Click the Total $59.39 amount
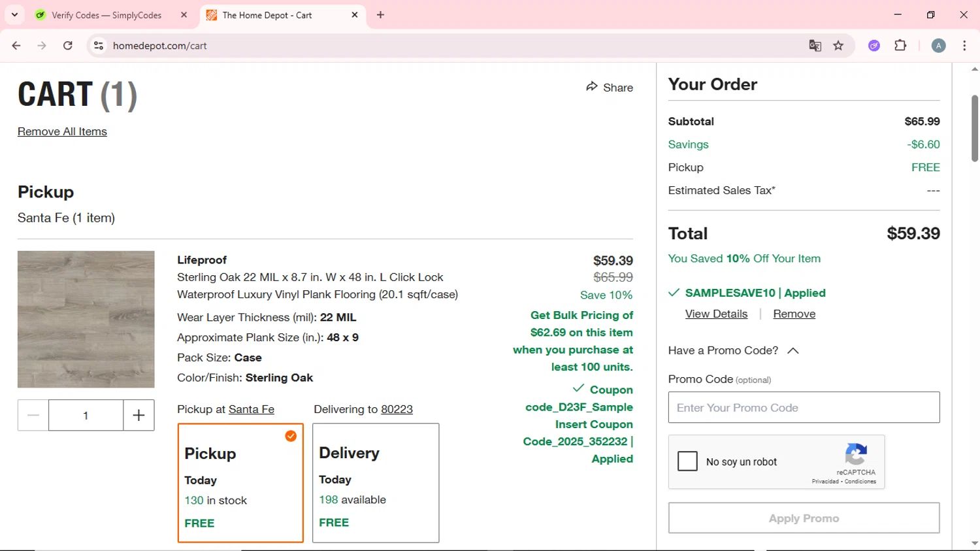Image resolution: width=980 pixels, height=551 pixels. (x=913, y=233)
